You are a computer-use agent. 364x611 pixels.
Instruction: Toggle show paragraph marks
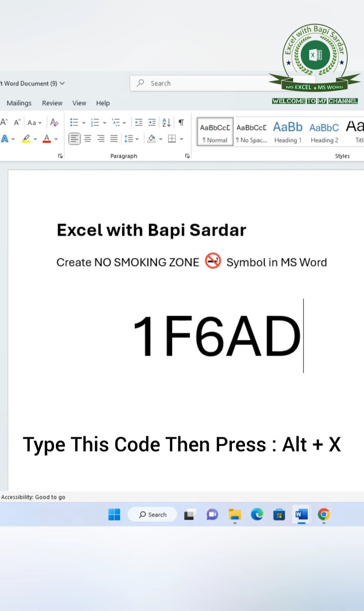click(181, 123)
